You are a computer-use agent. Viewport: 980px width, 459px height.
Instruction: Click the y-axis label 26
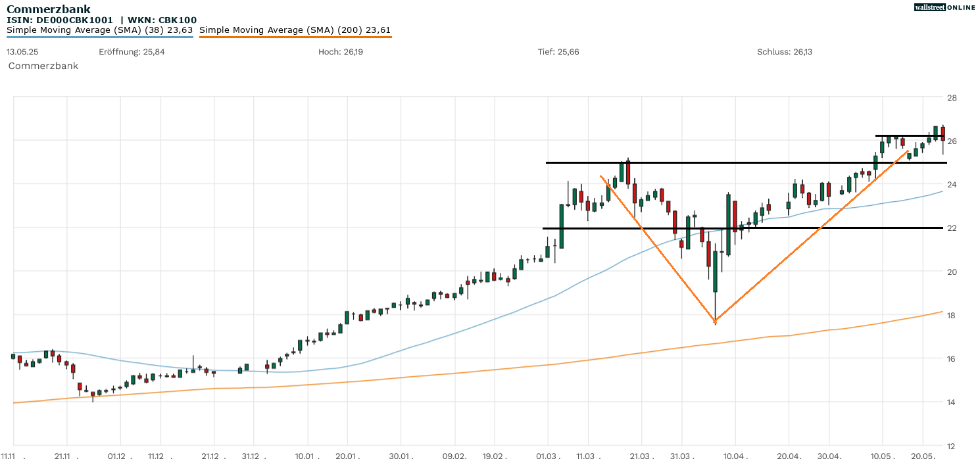[x=952, y=141]
